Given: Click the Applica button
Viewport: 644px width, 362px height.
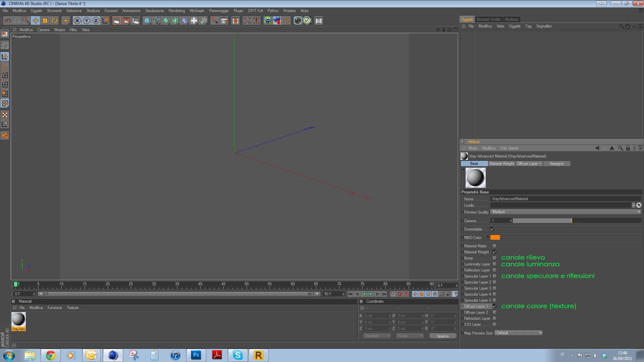Looking at the screenshot, I should (x=442, y=336).
